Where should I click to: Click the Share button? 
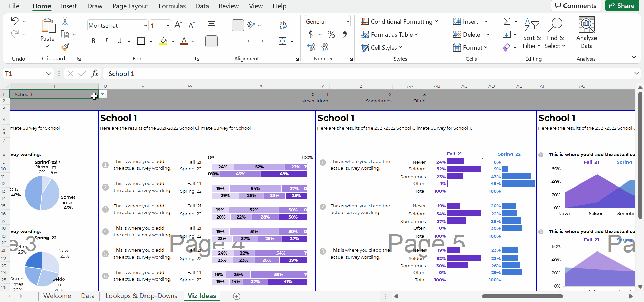click(x=622, y=6)
